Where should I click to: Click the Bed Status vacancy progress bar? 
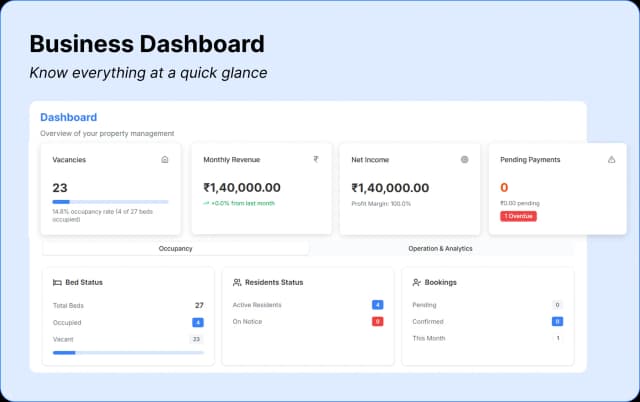coord(128,352)
